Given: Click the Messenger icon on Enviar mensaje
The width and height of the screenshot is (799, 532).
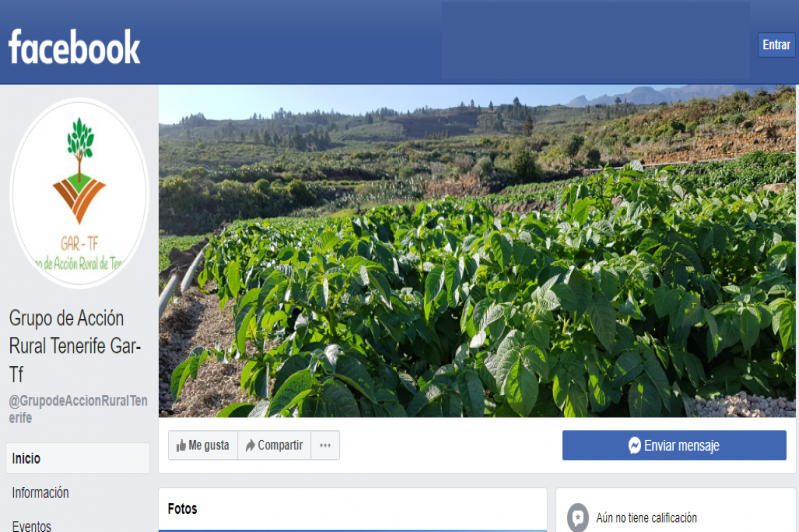Looking at the screenshot, I should [x=634, y=445].
